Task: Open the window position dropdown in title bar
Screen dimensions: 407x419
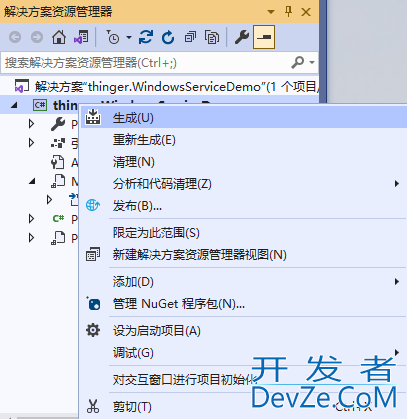Action: [271, 12]
